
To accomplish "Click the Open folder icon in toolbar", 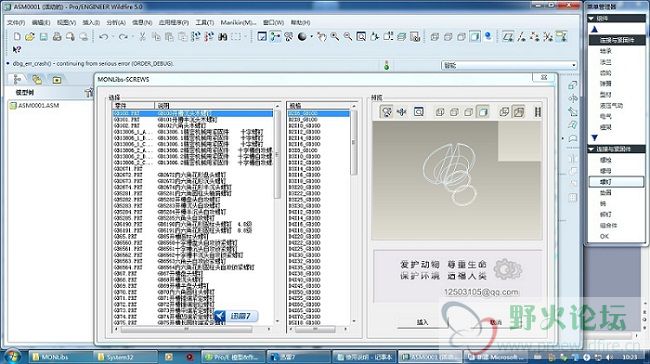I will pos(30,37).
